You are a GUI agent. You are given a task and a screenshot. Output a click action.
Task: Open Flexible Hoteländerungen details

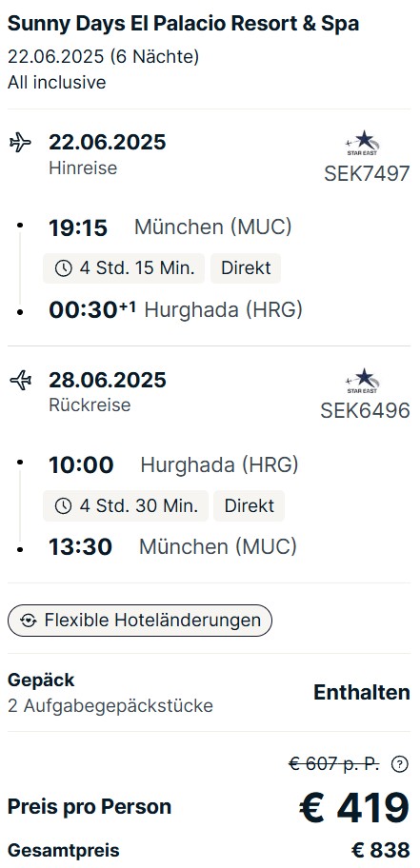click(140, 621)
